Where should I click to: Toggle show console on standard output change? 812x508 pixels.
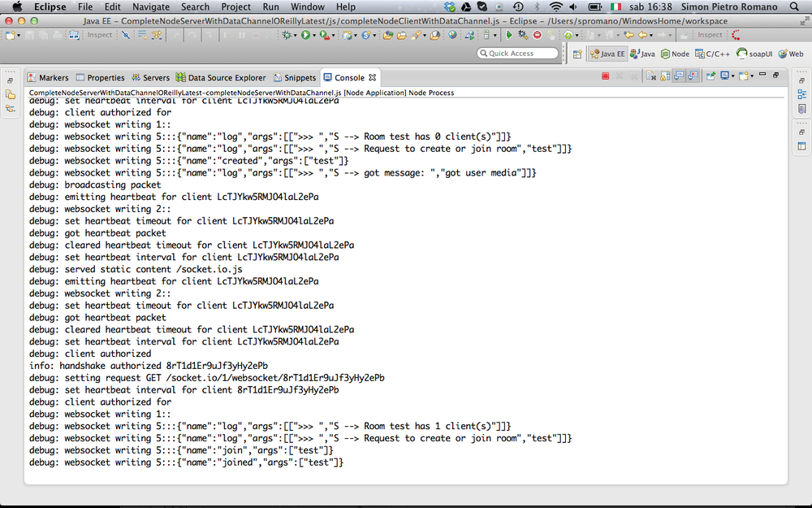(679, 76)
